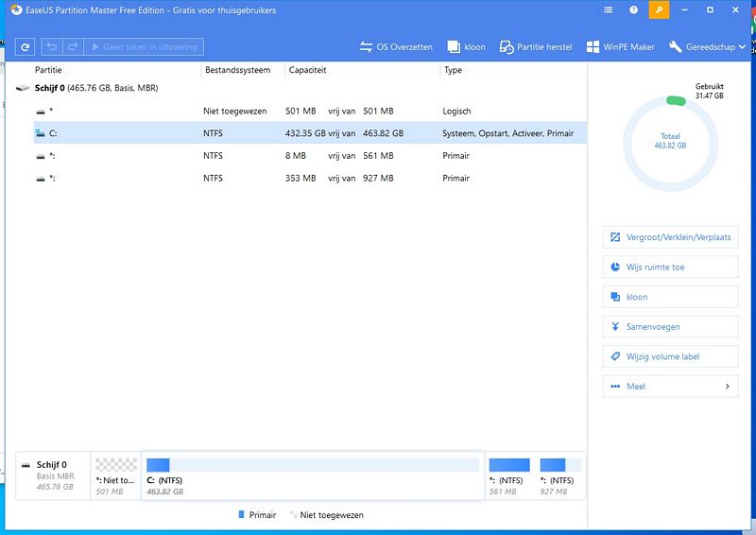756x535 pixels.
Task: Click the redo arrow in toolbar
Action: [x=73, y=47]
